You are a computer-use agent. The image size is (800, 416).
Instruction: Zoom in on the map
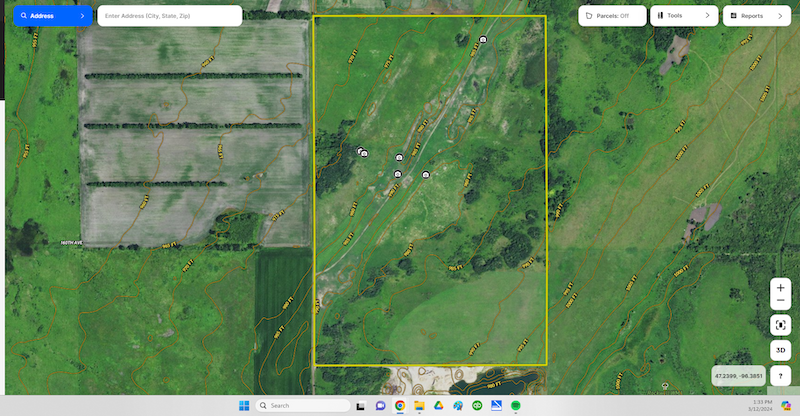tap(780, 287)
